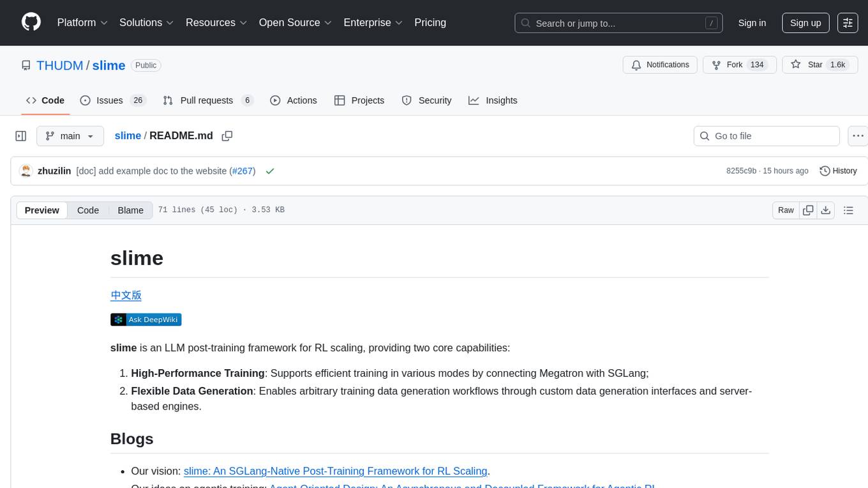Expand the Open Source menu

point(295,22)
